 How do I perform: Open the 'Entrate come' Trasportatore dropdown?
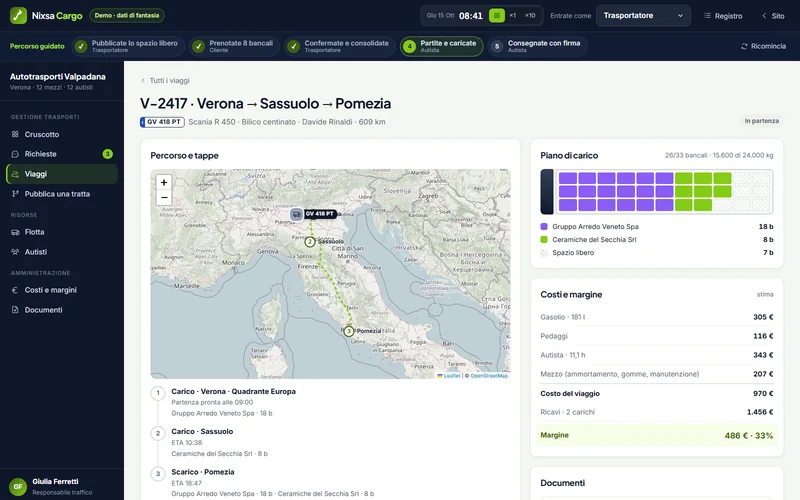coord(643,15)
